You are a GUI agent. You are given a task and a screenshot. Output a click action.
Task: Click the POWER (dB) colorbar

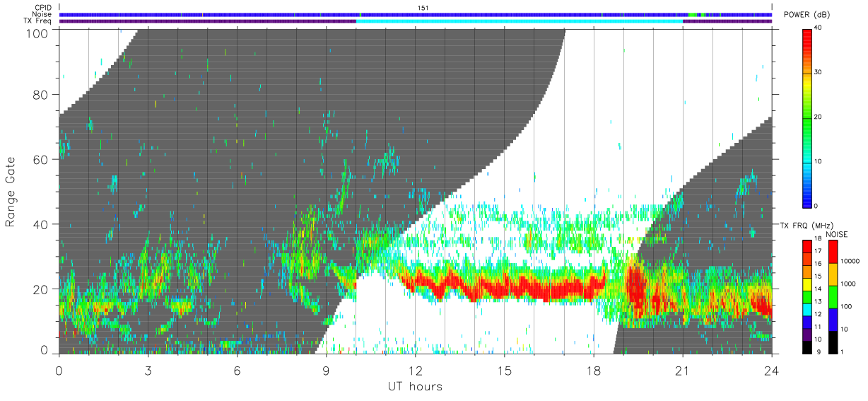coord(807,117)
